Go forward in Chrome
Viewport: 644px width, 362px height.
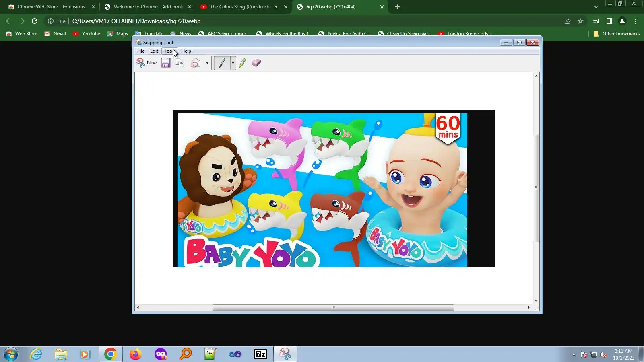(22, 21)
